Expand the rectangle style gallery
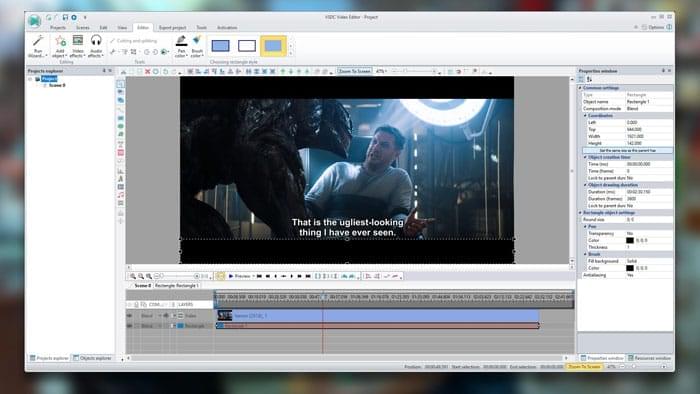 point(291,54)
